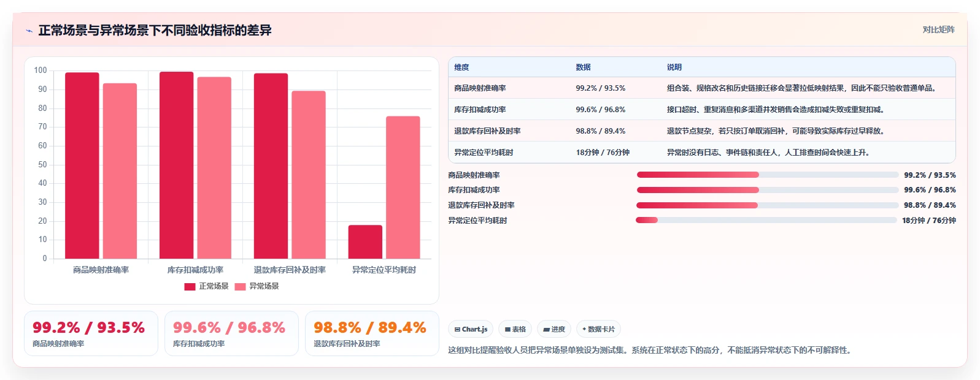Click the 异常定位平均耗时 progress bar

click(766, 220)
